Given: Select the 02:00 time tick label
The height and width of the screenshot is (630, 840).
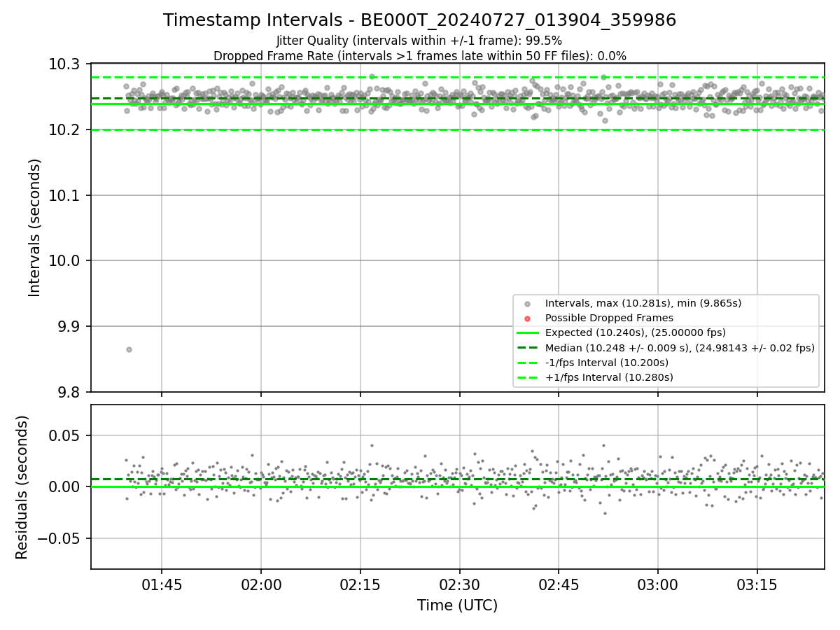Looking at the screenshot, I should click(x=261, y=584).
